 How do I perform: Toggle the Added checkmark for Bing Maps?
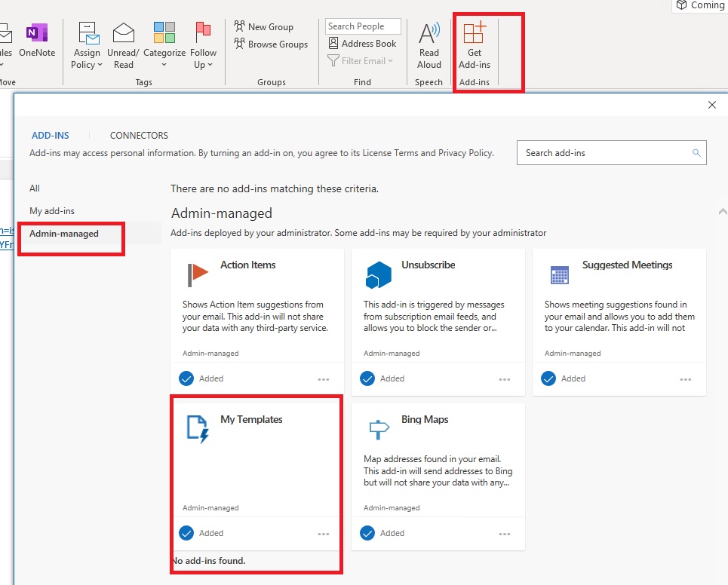pyautogui.click(x=367, y=533)
